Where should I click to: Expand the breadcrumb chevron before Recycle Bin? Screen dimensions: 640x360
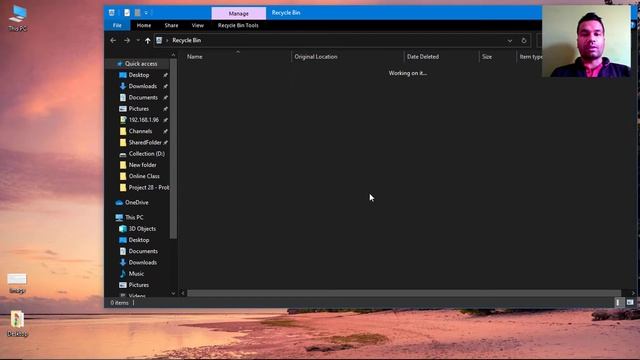(x=167, y=40)
